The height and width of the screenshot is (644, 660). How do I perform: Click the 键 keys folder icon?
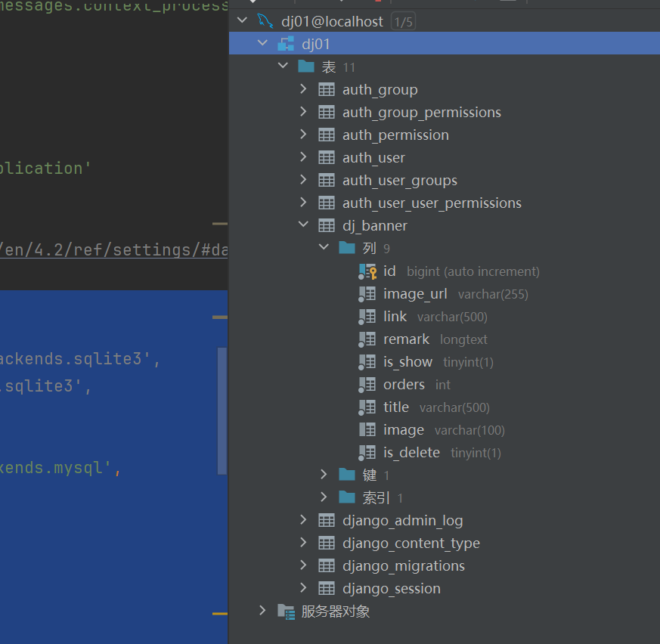[x=347, y=475]
